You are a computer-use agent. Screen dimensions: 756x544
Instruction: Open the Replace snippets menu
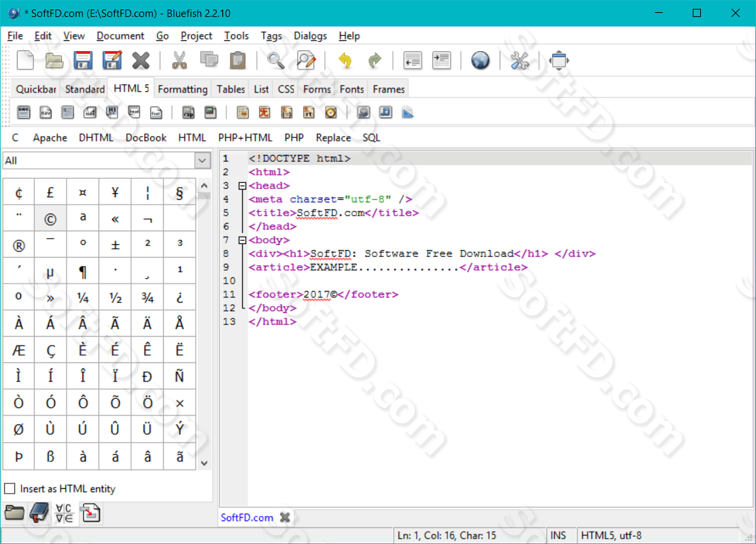coord(333,138)
